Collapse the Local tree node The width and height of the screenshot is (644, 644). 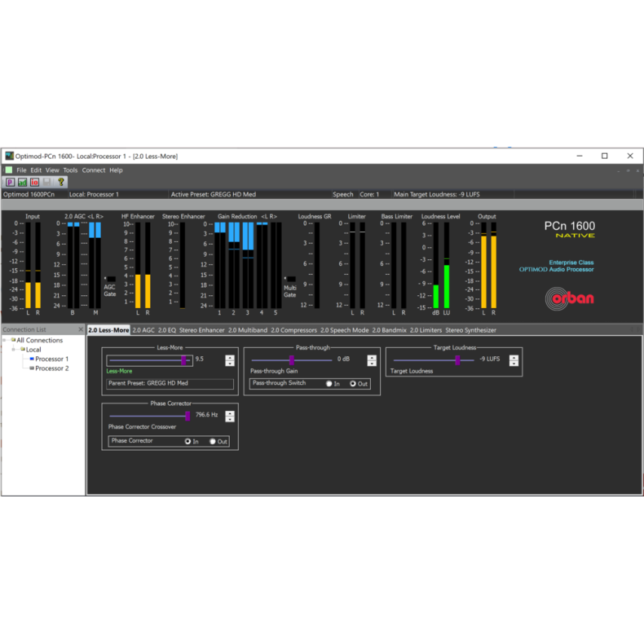[14, 350]
